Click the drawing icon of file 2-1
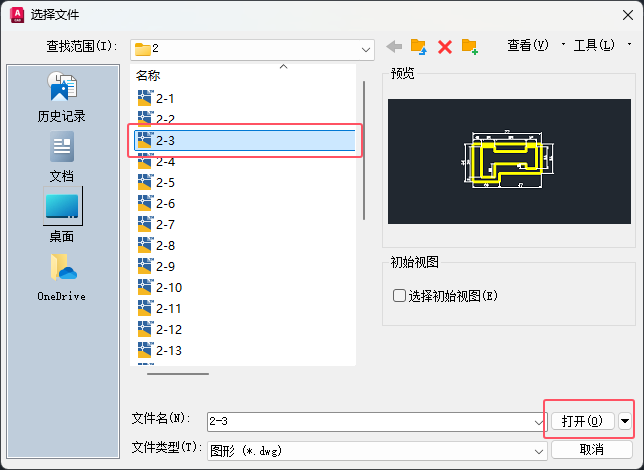The image size is (644, 470). [145, 98]
